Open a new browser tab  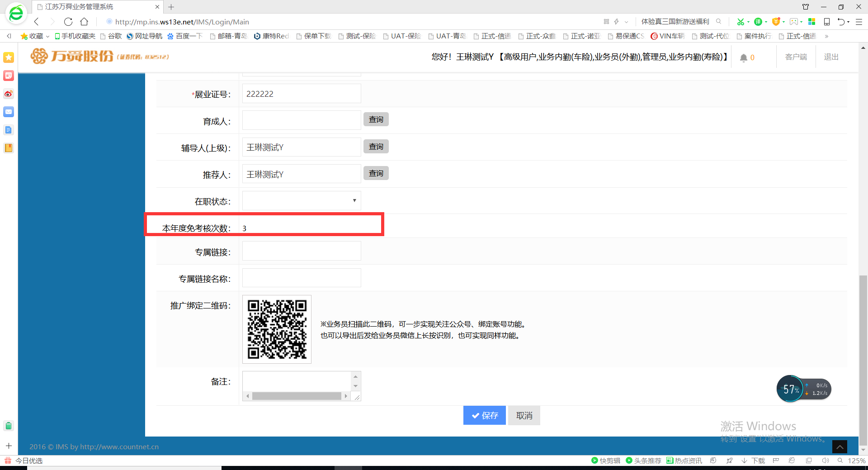click(x=171, y=7)
